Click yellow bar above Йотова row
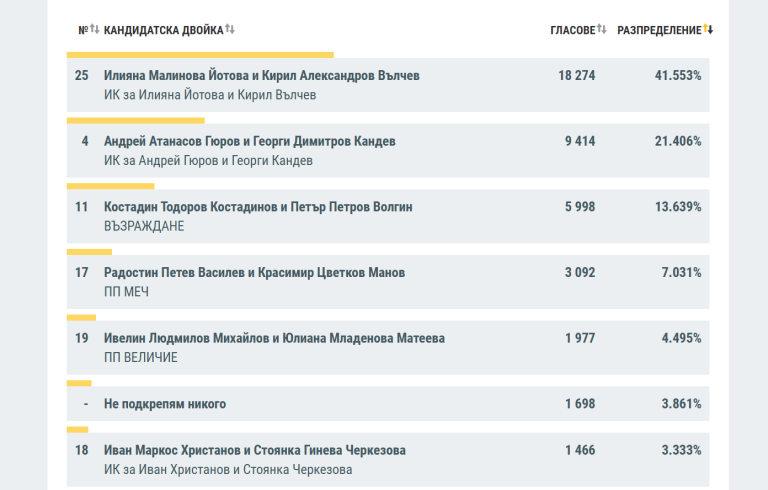Viewport: 768px width, 490px height. coord(200,55)
